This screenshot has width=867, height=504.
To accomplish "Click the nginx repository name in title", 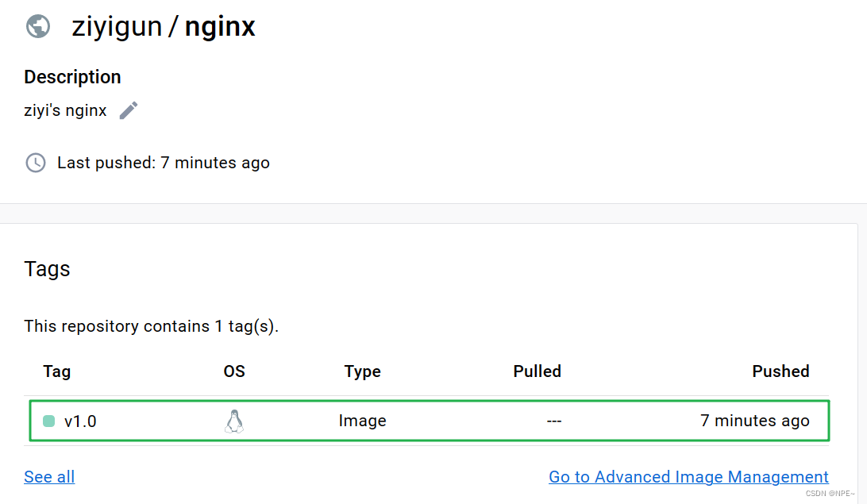I will (220, 26).
